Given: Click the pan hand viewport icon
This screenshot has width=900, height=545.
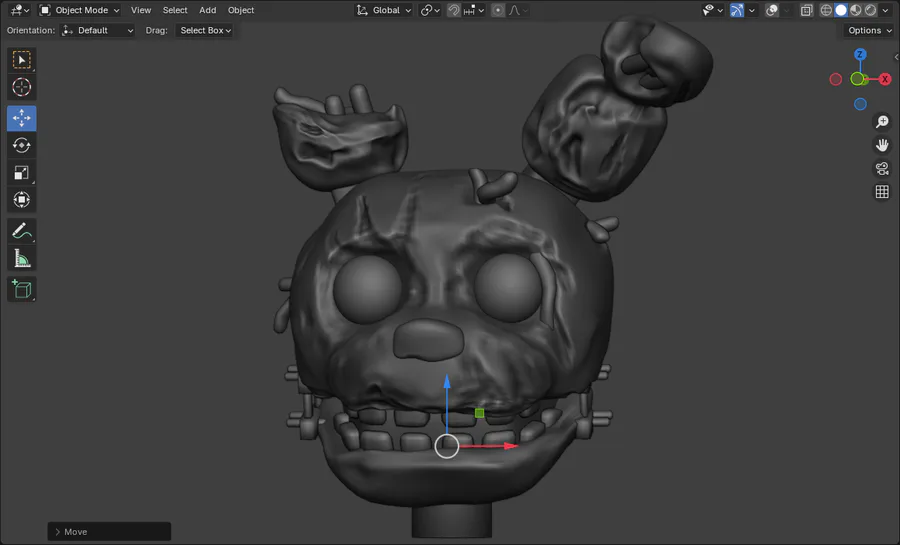Looking at the screenshot, I should click(882, 145).
